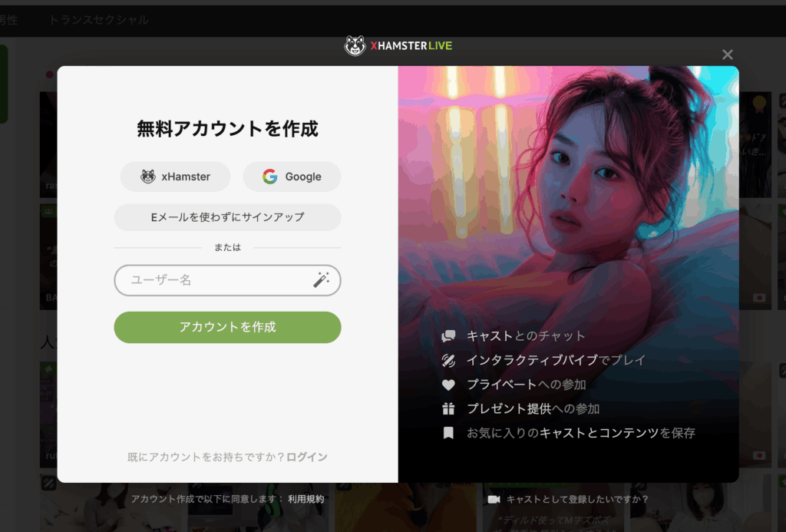Click the heart icon beside プライベートへの参加

coord(448,385)
